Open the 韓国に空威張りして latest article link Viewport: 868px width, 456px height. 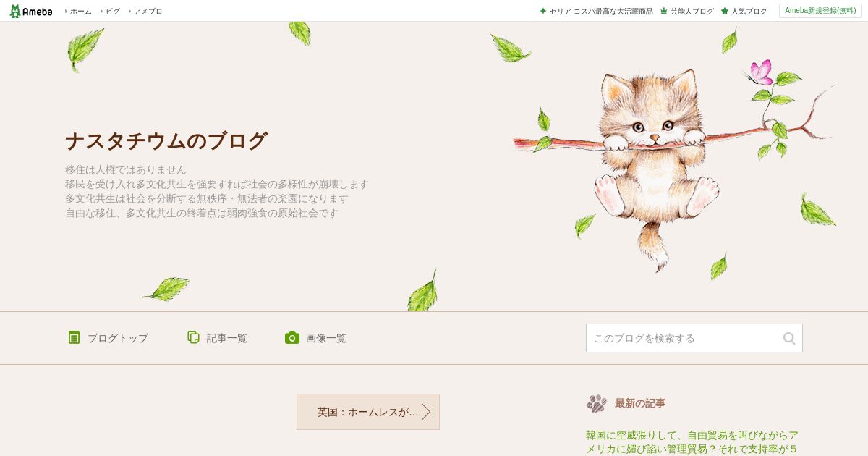coord(692,442)
